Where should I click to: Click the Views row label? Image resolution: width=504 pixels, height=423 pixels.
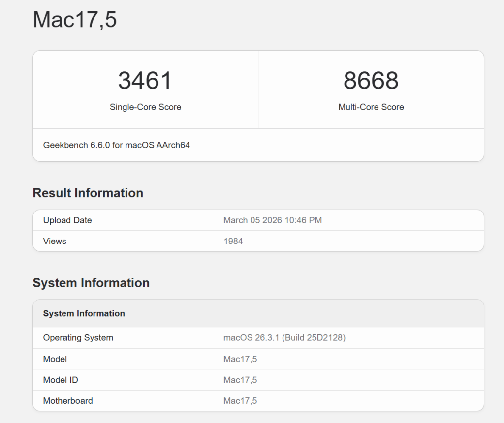55,241
